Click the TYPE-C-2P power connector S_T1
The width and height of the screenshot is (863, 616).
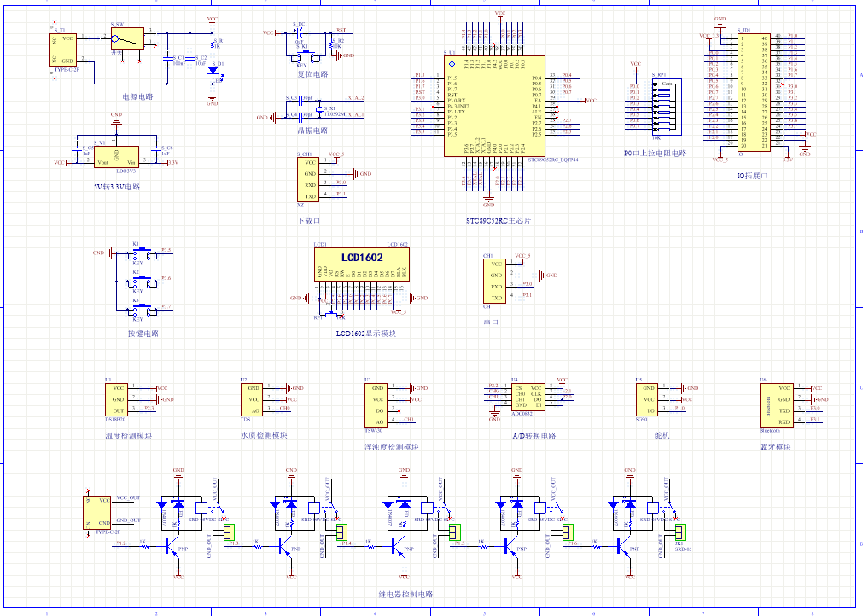pyautogui.click(x=64, y=49)
